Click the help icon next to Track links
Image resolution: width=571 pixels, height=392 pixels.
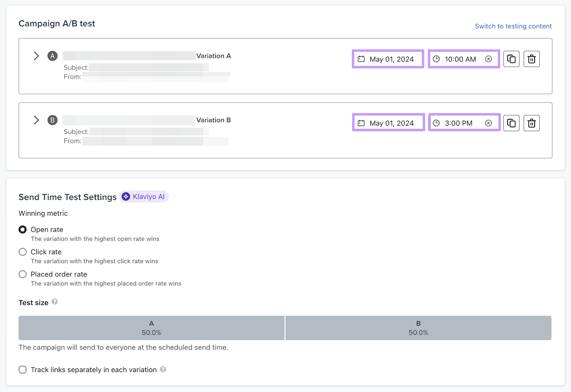tap(163, 370)
